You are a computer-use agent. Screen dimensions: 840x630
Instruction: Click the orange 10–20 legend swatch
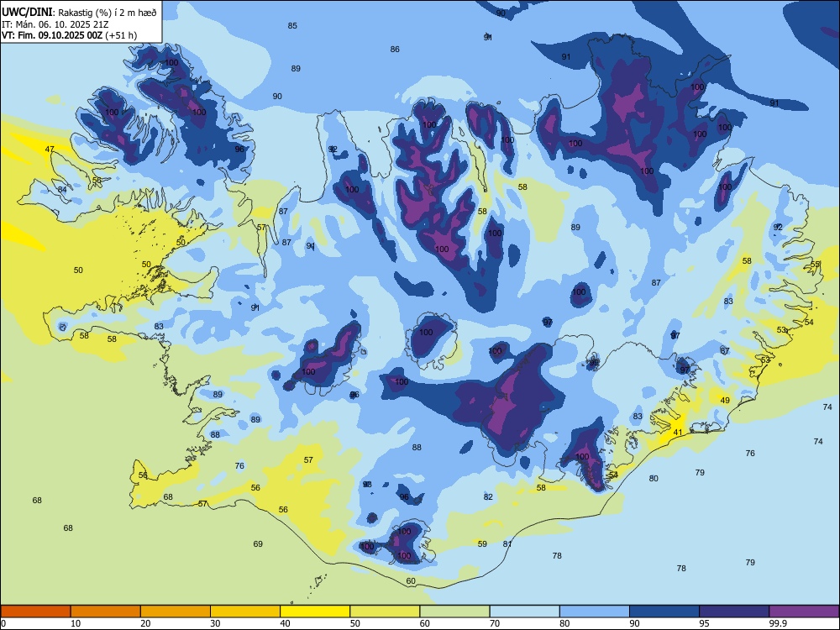pos(106,612)
